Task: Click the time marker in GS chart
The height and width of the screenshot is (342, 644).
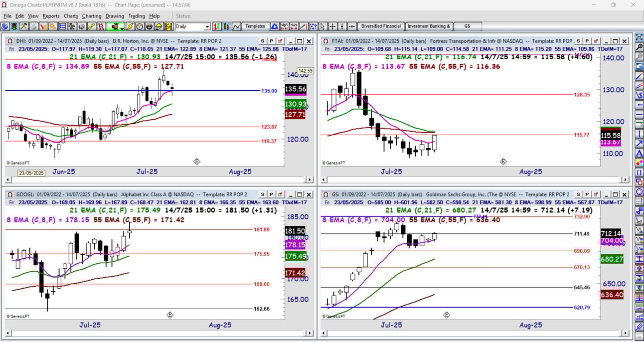Action: pyautogui.click(x=447, y=315)
